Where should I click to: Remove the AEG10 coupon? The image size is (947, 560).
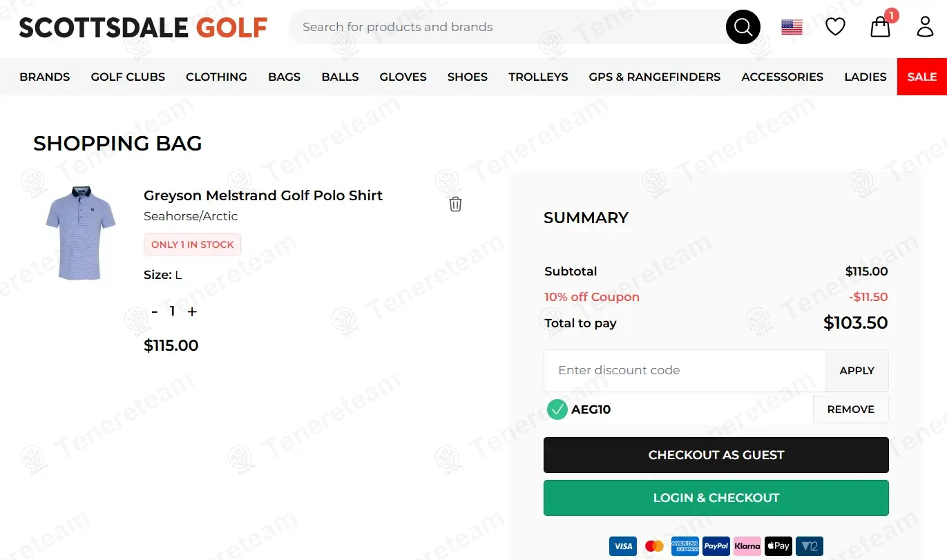(x=850, y=409)
